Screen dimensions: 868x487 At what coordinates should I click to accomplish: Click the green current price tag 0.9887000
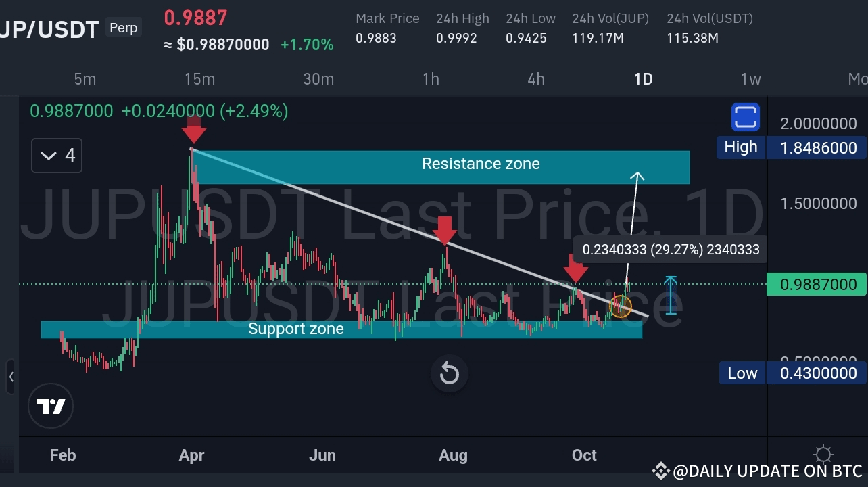[816, 284]
